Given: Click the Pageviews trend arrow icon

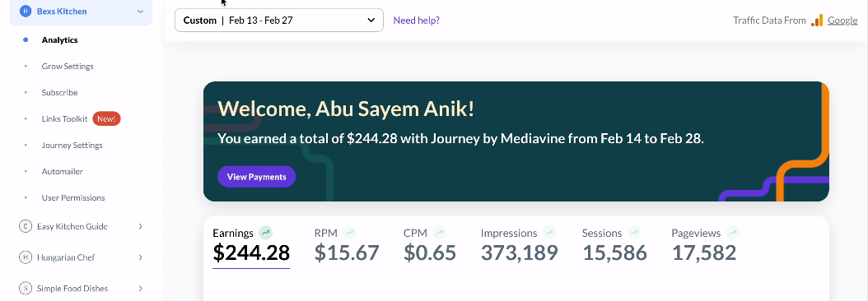Looking at the screenshot, I should 732,233.
